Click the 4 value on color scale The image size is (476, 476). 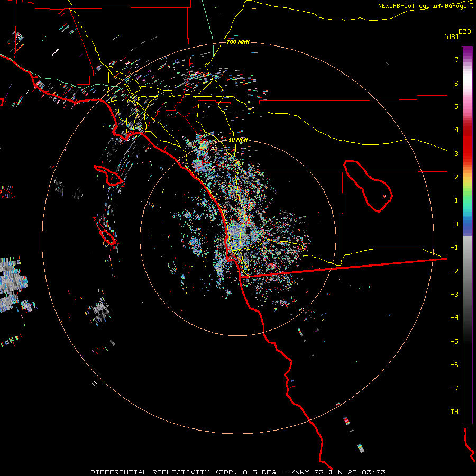coord(456,130)
